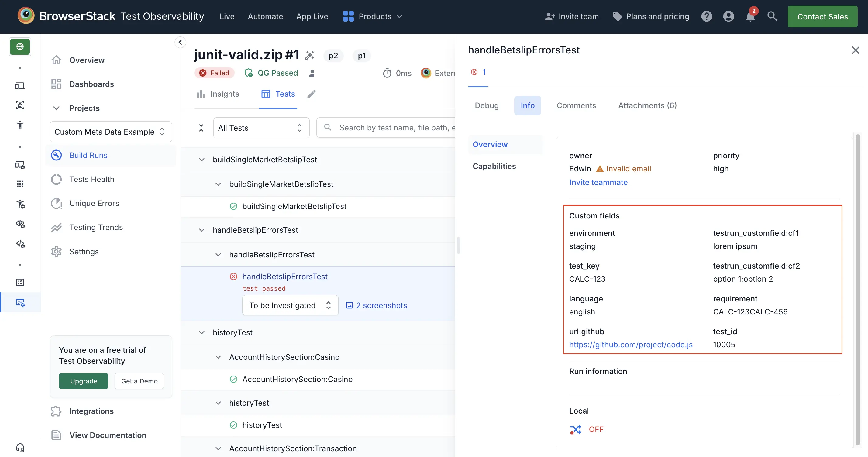The image size is (868, 457).
Task: Collapse the top-level buildSingleMarketBetslipTest group
Action: pos(201,160)
